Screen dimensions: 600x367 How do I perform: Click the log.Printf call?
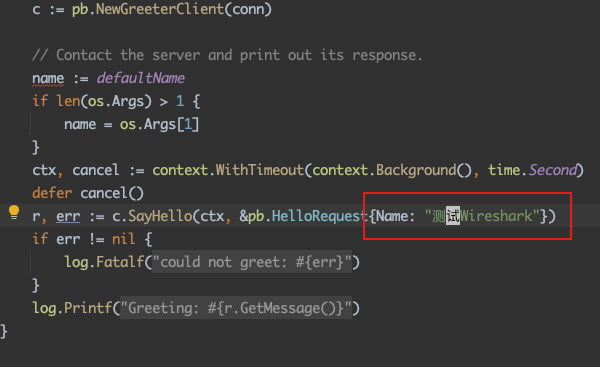(72, 308)
